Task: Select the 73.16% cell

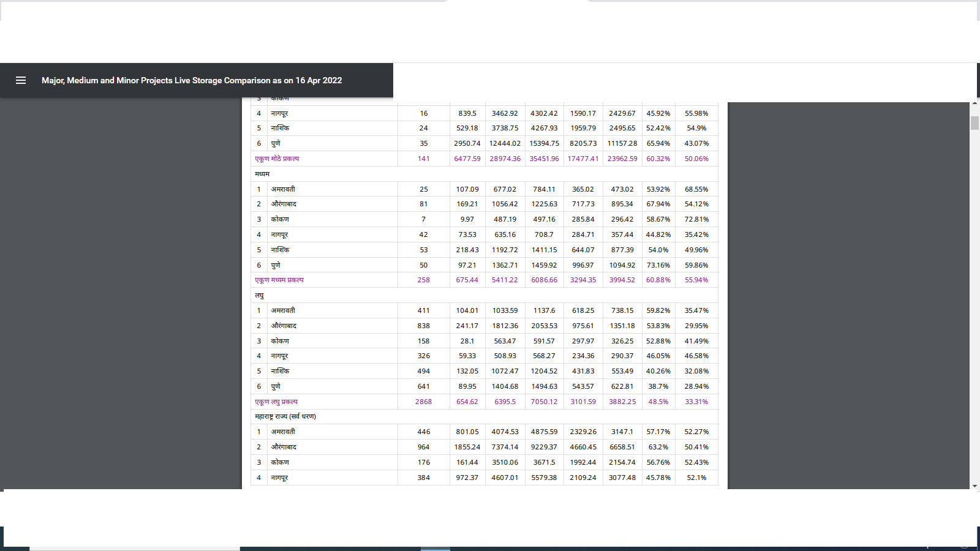Action: click(x=658, y=265)
